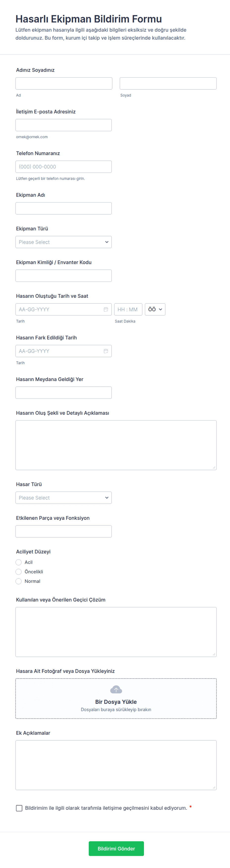Open calendar icon for damage occurrence date

click(106, 309)
